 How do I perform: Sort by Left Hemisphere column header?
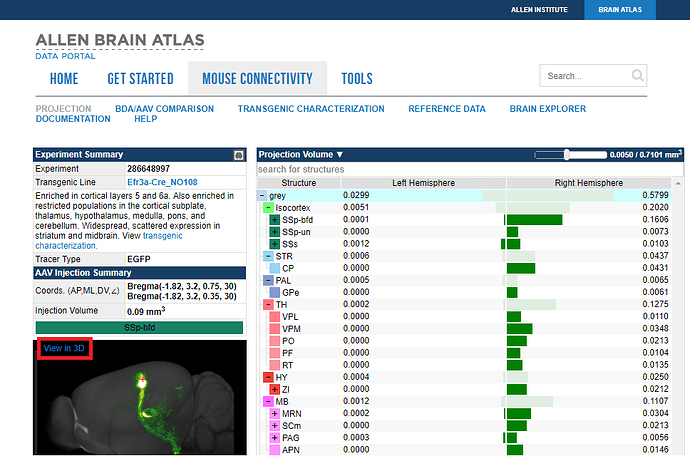423,183
